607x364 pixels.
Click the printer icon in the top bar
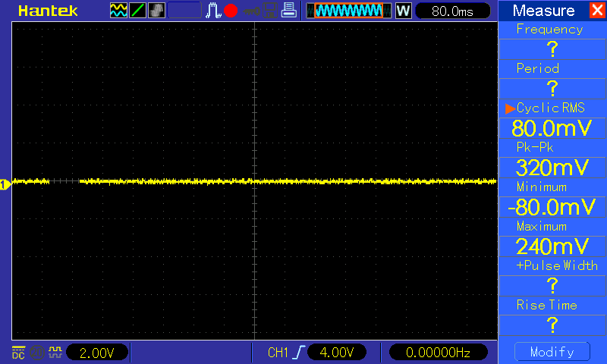pos(288,11)
